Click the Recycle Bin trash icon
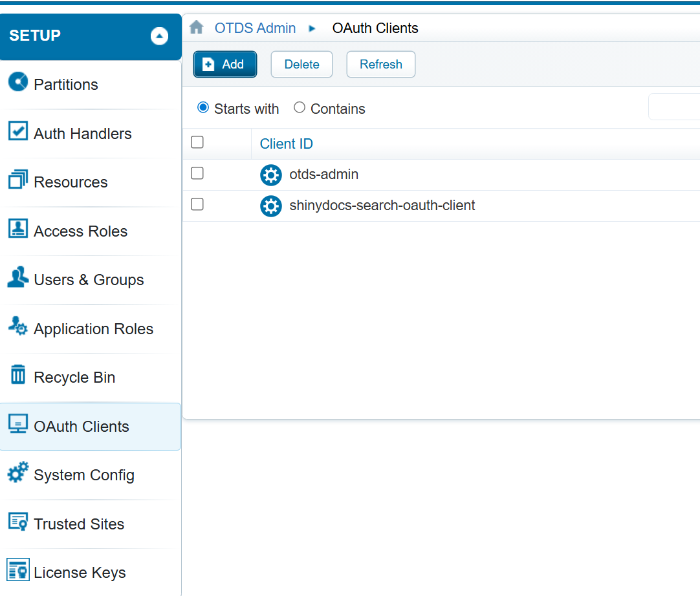The height and width of the screenshot is (596, 700). [18, 375]
